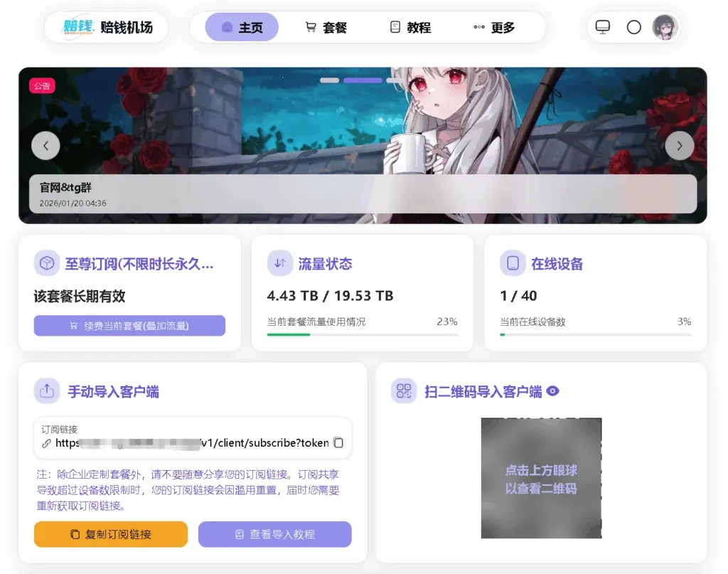This screenshot has height=574, width=728.
Task: Click 续费当前套餐(叠加流量) renew button
Action: point(129,326)
